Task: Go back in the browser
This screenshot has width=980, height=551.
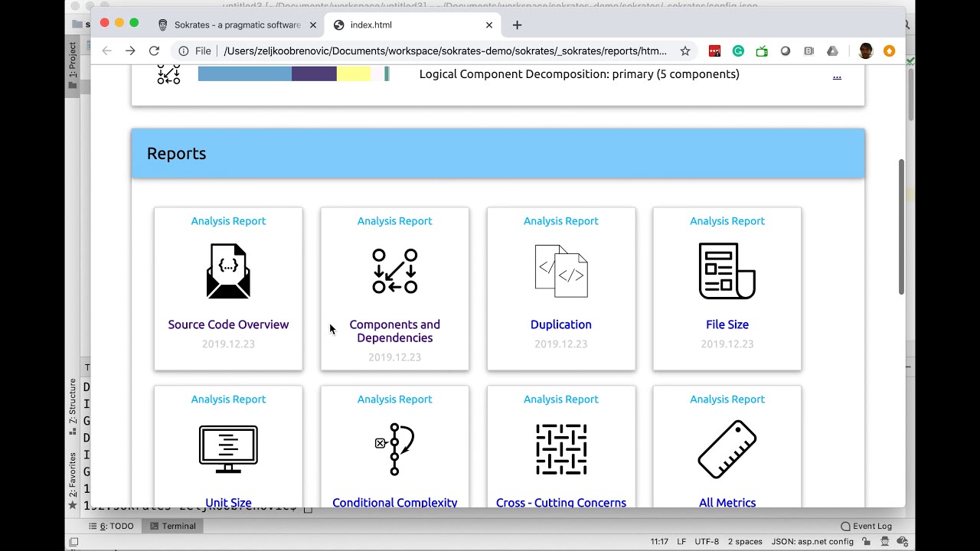Action: click(x=106, y=51)
